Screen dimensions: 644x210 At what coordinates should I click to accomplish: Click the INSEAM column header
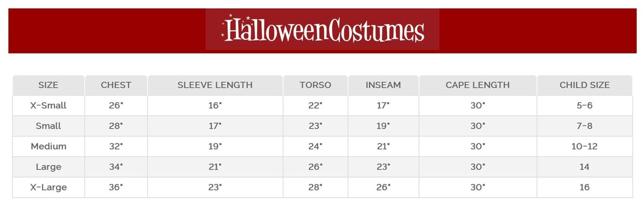pos(383,85)
